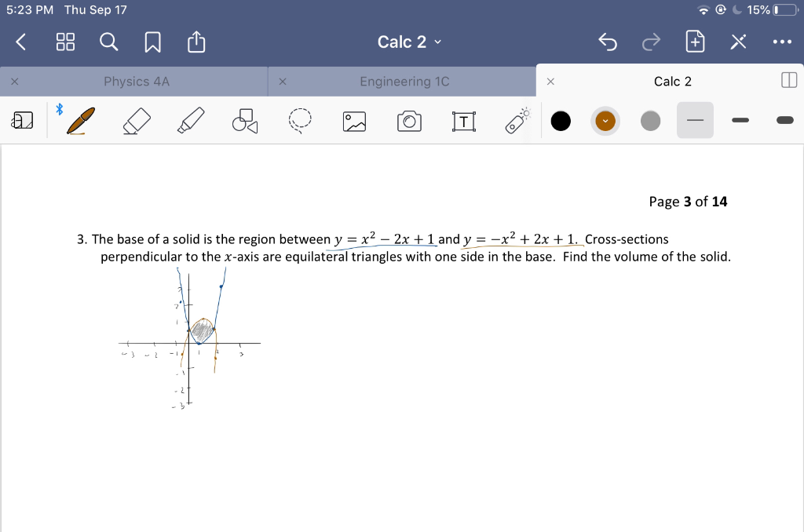Select the Highlighter tool
804x532 pixels.
pos(189,121)
